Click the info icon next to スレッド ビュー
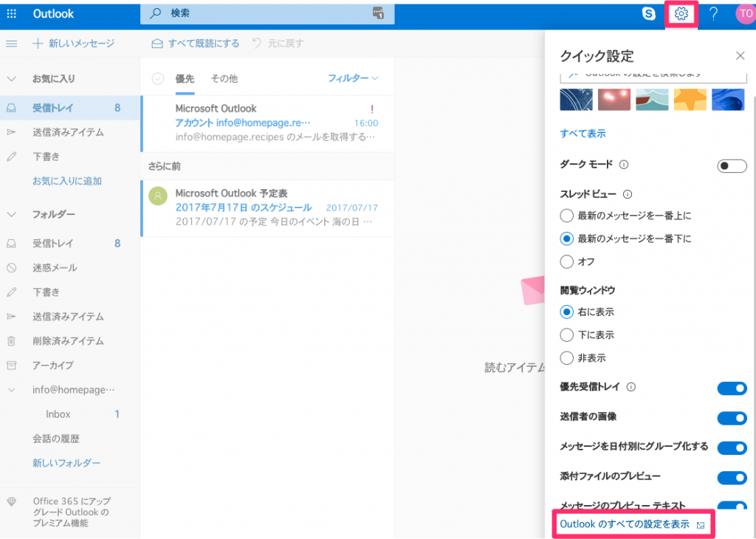Viewport: 756px width, 539px height. 628,194
